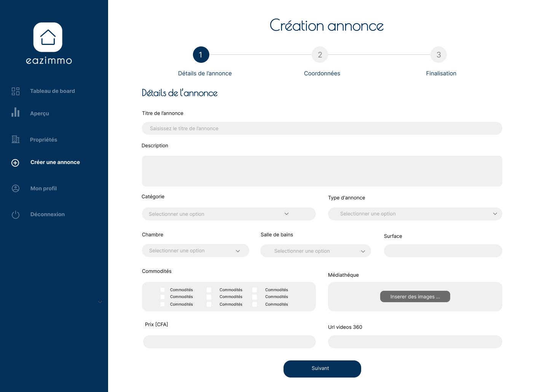Go to step 2 Coordonnées
Viewport: 548px width, 392px height.
pyautogui.click(x=320, y=55)
